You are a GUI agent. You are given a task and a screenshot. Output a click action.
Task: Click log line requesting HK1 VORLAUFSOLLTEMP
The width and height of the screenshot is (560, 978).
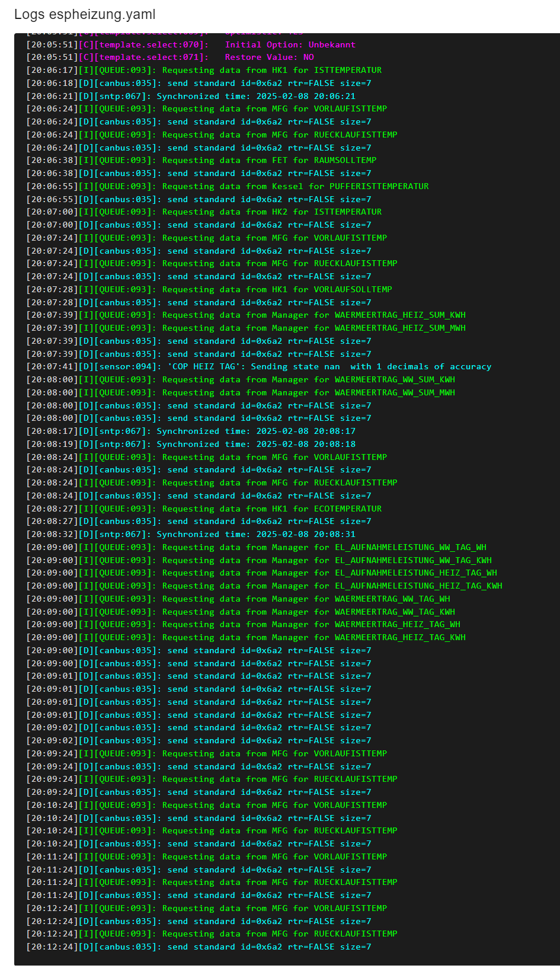tap(209, 290)
